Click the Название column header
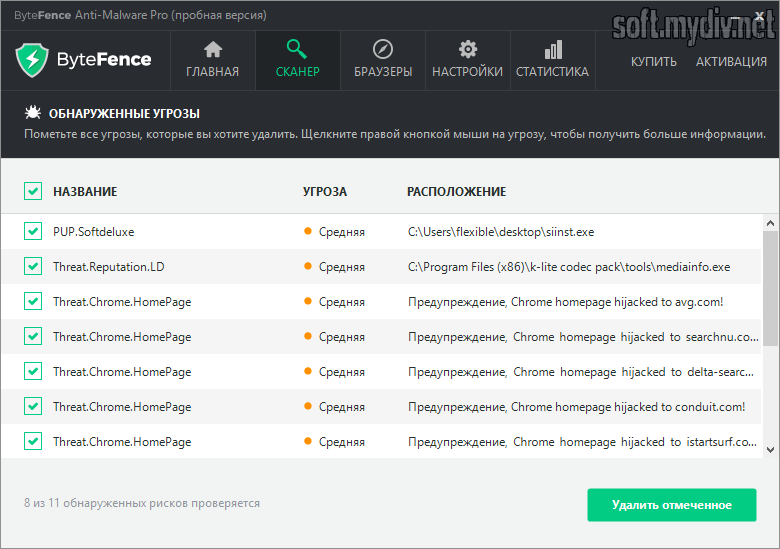 tap(85, 191)
